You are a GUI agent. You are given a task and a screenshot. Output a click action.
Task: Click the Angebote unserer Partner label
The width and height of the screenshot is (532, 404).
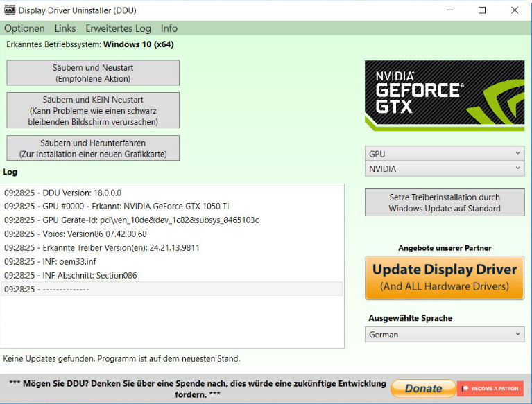445,248
